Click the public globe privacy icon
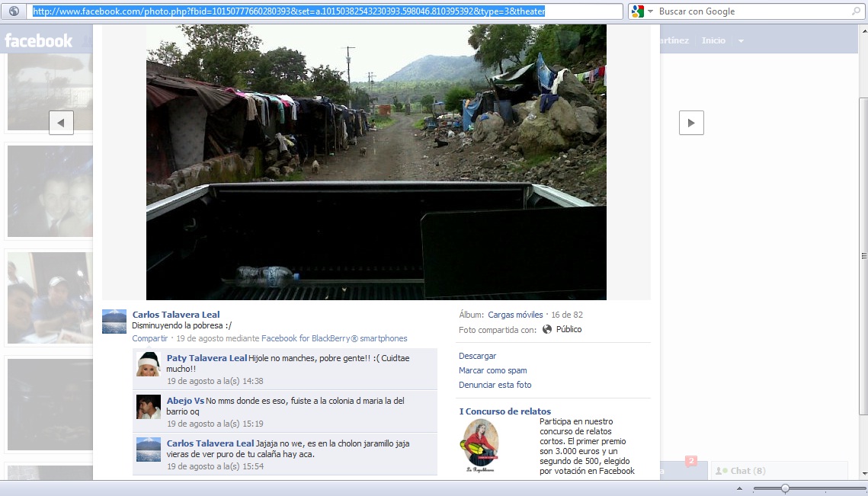The image size is (868, 496). pyautogui.click(x=547, y=329)
